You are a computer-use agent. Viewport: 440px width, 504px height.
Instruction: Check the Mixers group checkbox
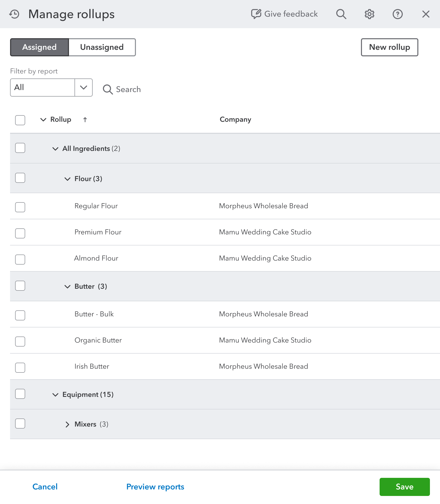click(20, 424)
